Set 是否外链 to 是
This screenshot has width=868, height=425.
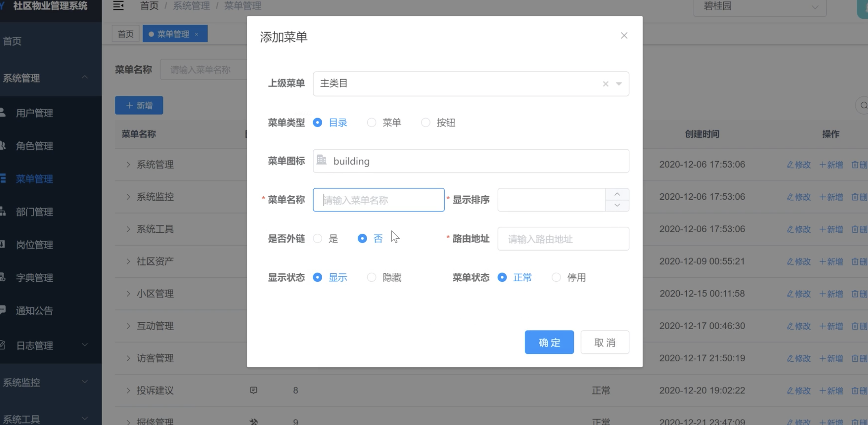coord(325,238)
